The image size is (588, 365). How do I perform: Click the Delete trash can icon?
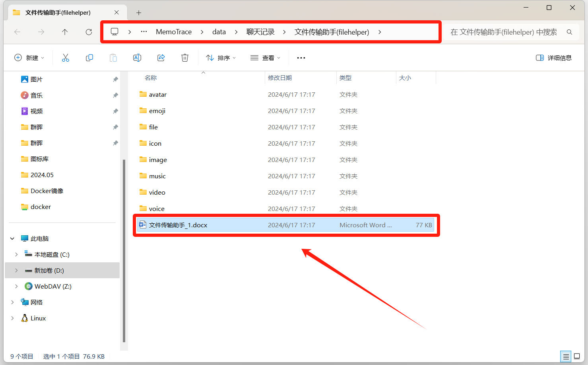pos(185,58)
